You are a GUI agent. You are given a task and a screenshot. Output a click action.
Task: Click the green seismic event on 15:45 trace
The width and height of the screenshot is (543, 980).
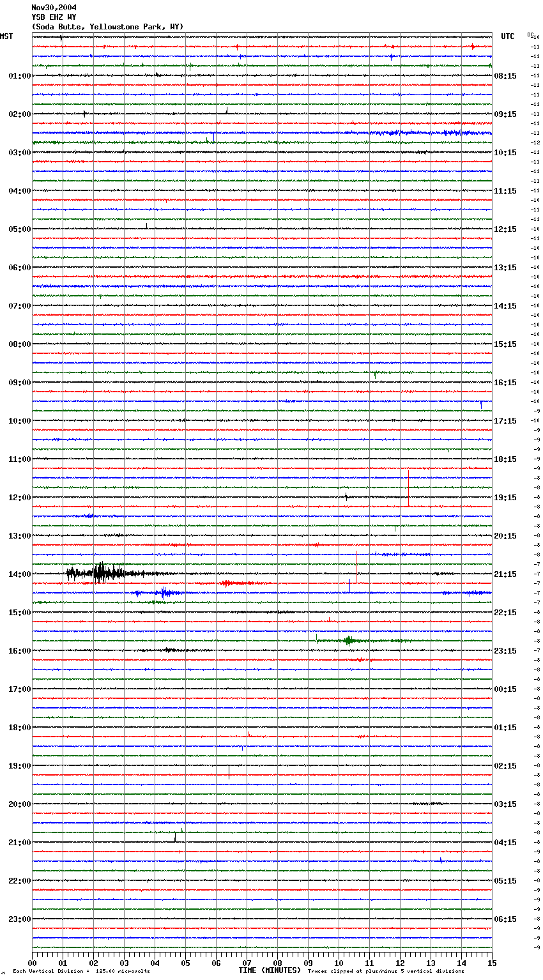pyautogui.click(x=348, y=640)
